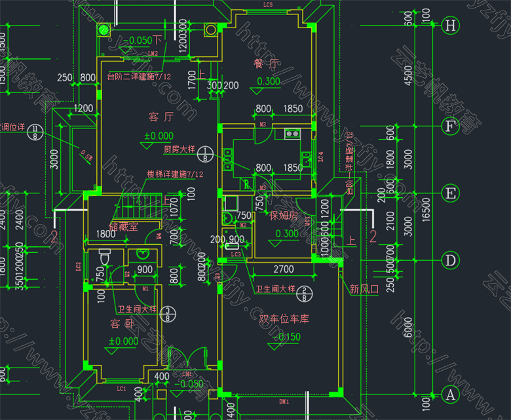
Task: Click the 餐厅 room label
Action: pos(267,64)
